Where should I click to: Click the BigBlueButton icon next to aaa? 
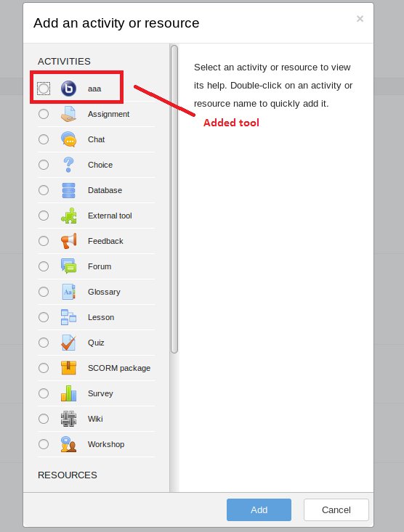pyautogui.click(x=68, y=89)
